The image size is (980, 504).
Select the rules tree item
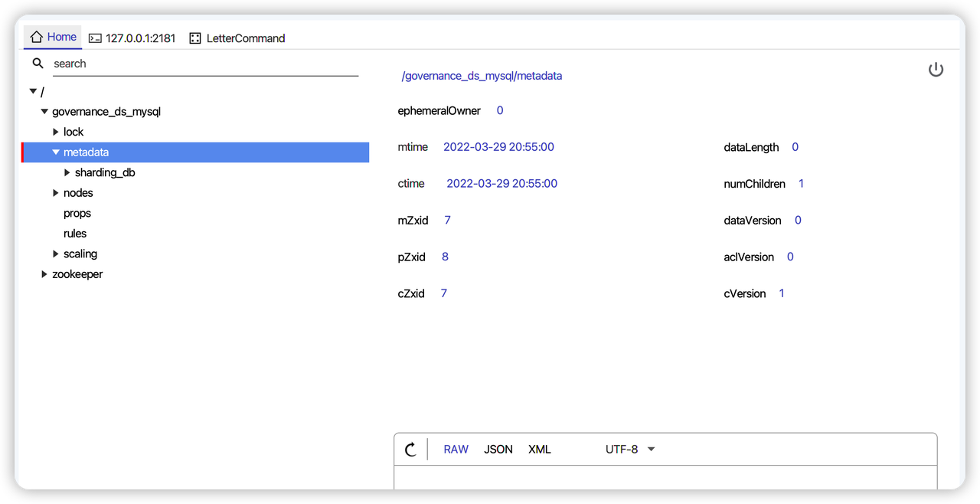75,234
